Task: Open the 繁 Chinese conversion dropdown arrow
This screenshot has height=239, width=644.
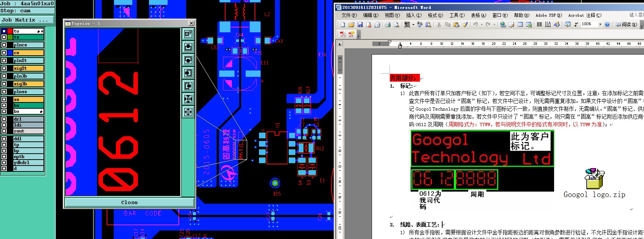Action: click(413, 24)
